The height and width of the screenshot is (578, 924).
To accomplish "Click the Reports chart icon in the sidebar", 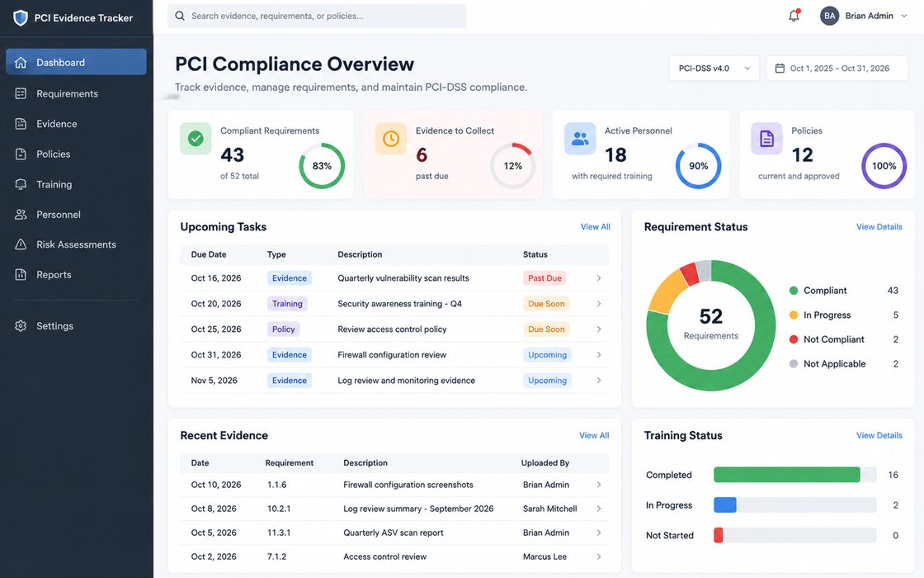I will (x=21, y=274).
